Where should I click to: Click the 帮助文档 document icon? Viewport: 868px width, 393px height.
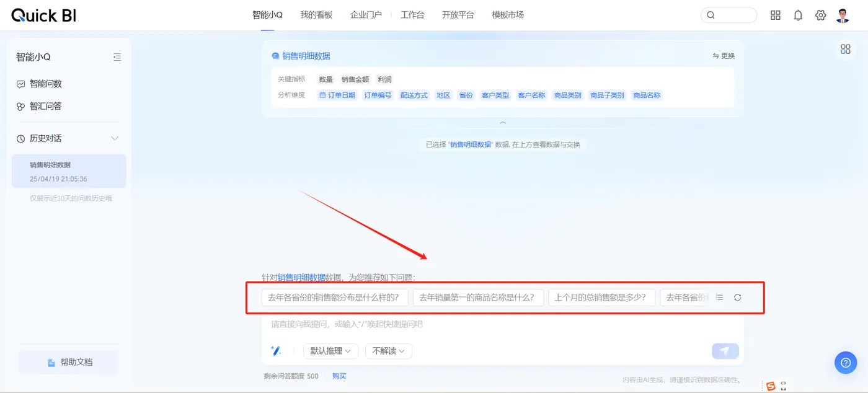coord(51,362)
